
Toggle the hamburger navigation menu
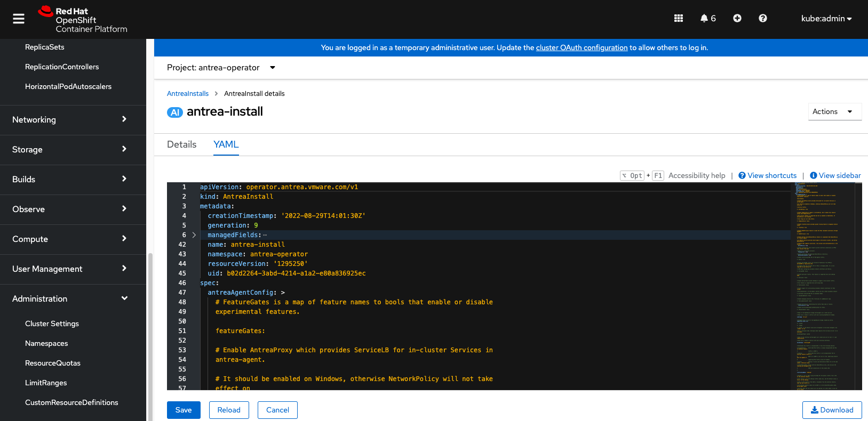(x=19, y=19)
